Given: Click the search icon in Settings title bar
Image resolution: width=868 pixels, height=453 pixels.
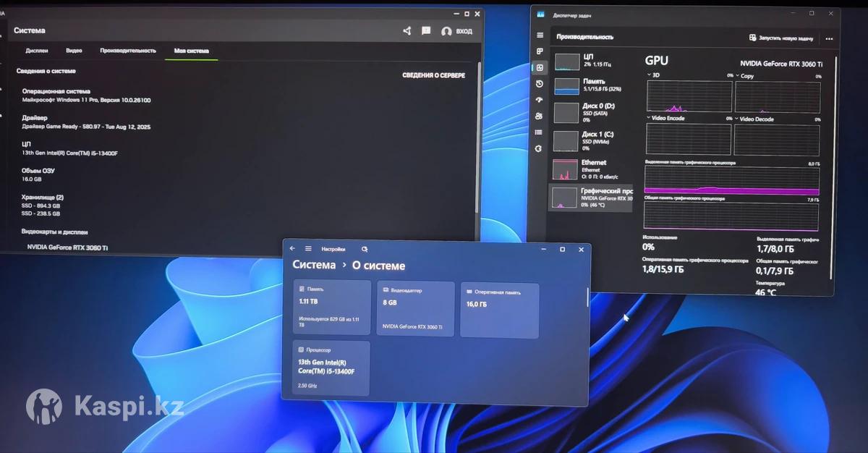Looking at the screenshot, I should coord(365,249).
